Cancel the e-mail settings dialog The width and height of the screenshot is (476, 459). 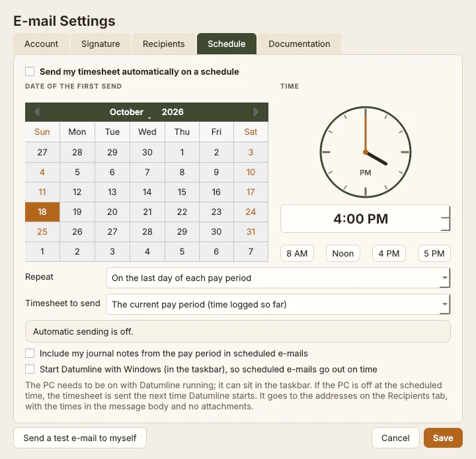coord(395,438)
